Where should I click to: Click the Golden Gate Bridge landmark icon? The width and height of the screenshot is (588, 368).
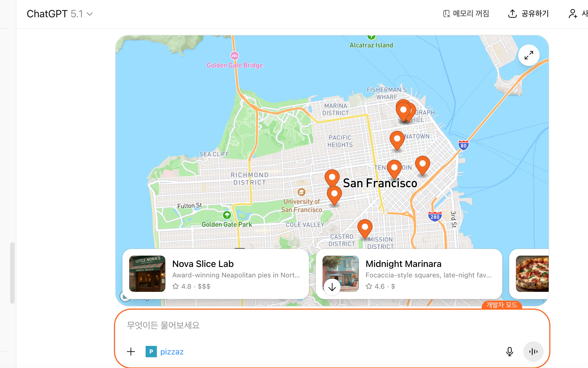pyautogui.click(x=234, y=56)
